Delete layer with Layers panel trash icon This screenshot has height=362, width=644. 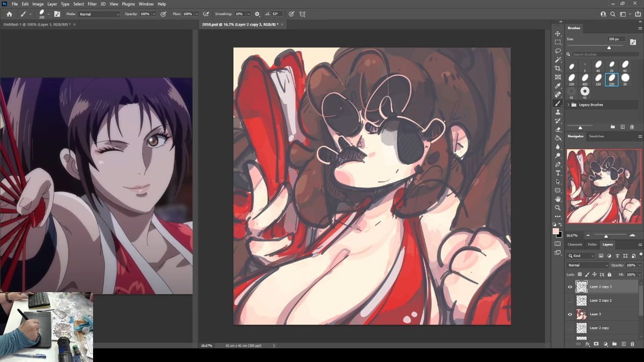632,344
